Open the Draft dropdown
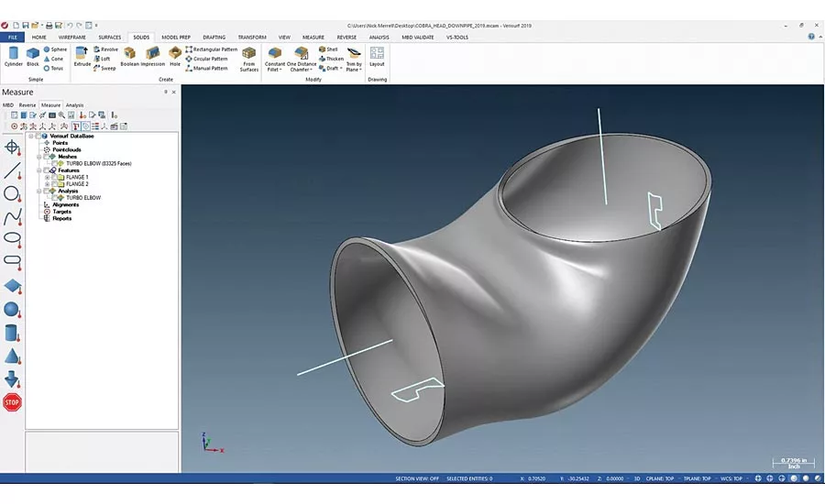This screenshot has height=504, width=825. click(x=331, y=69)
